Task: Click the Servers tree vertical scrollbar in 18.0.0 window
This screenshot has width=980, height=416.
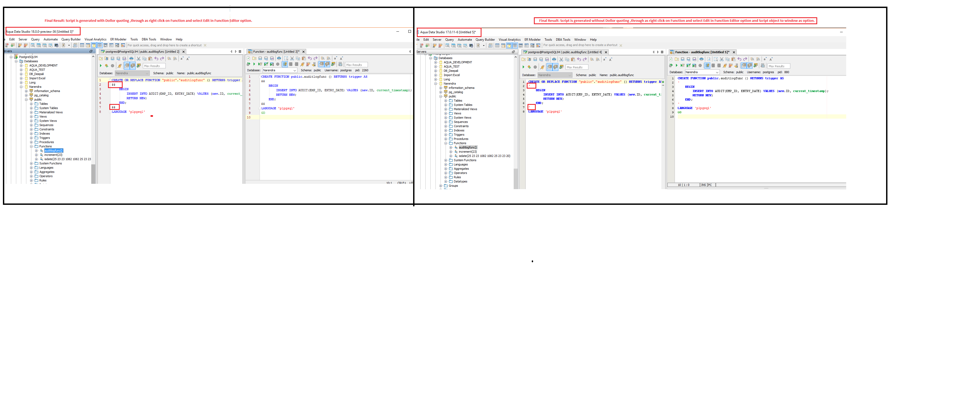Action: tap(93, 174)
